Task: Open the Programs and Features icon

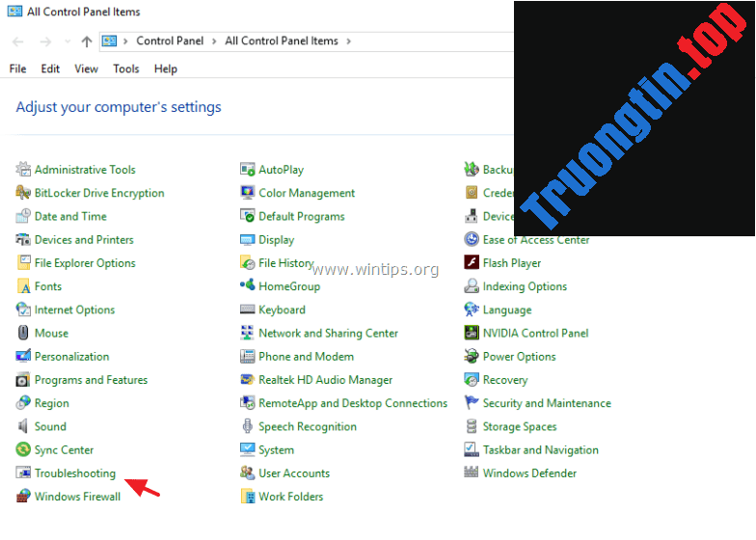Action: (23, 380)
